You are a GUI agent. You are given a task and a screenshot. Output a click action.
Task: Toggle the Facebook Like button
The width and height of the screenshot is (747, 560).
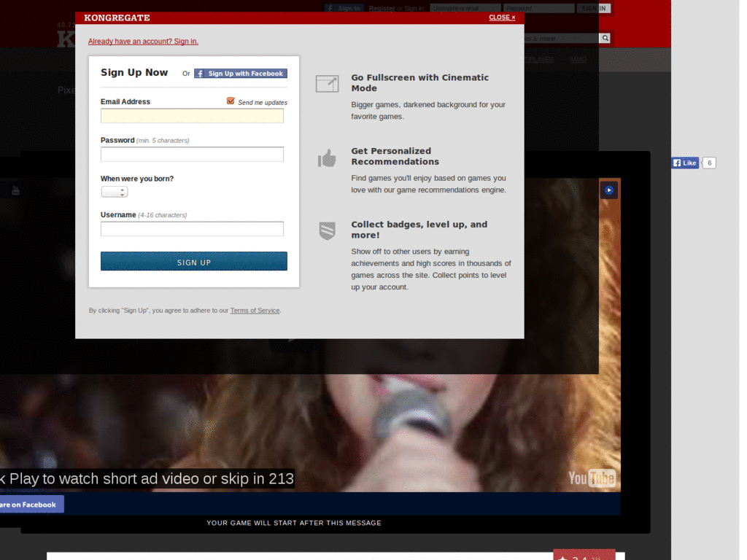point(684,163)
